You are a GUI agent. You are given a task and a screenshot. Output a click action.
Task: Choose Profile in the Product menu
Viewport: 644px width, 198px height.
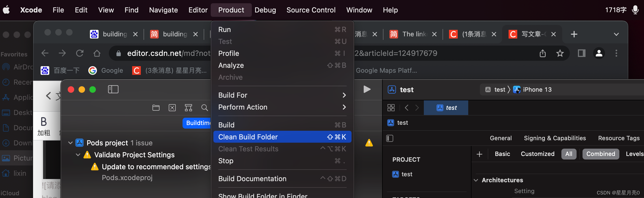tap(282, 53)
